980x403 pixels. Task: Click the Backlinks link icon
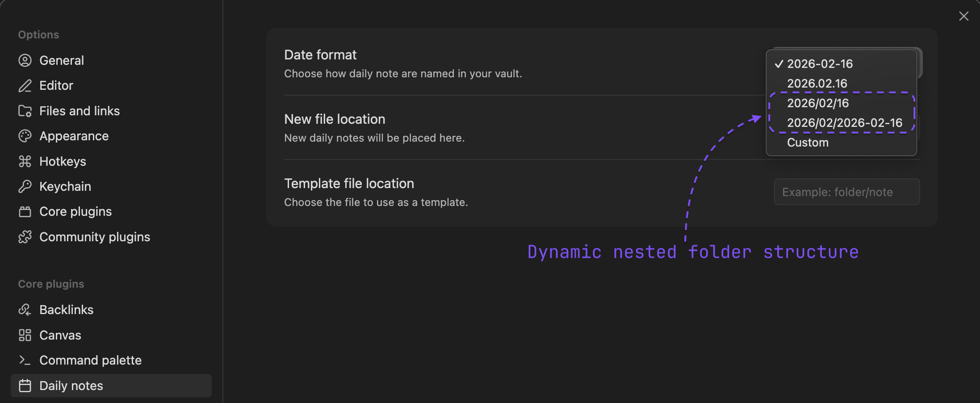pos(25,310)
